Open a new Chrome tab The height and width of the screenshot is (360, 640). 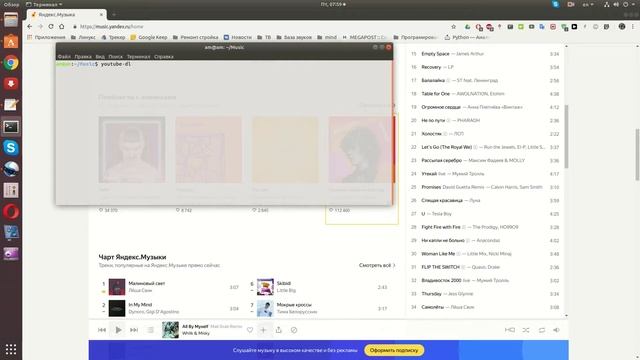pos(114,15)
